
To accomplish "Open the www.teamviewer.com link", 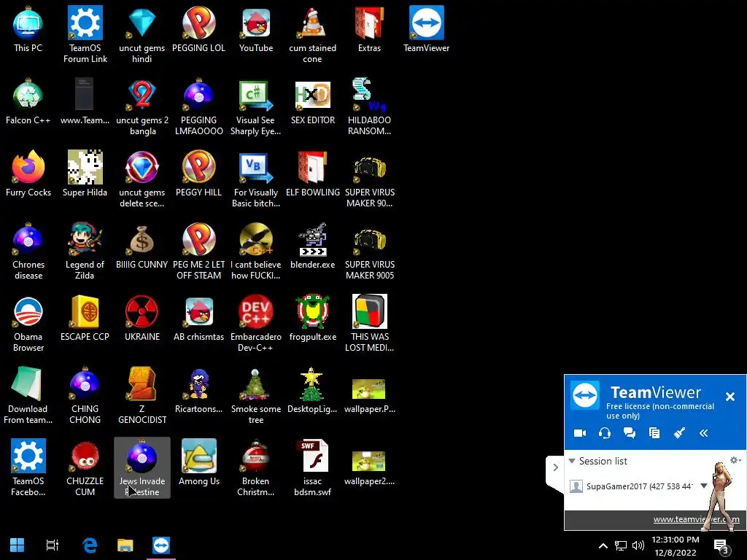I will point(696,519).
